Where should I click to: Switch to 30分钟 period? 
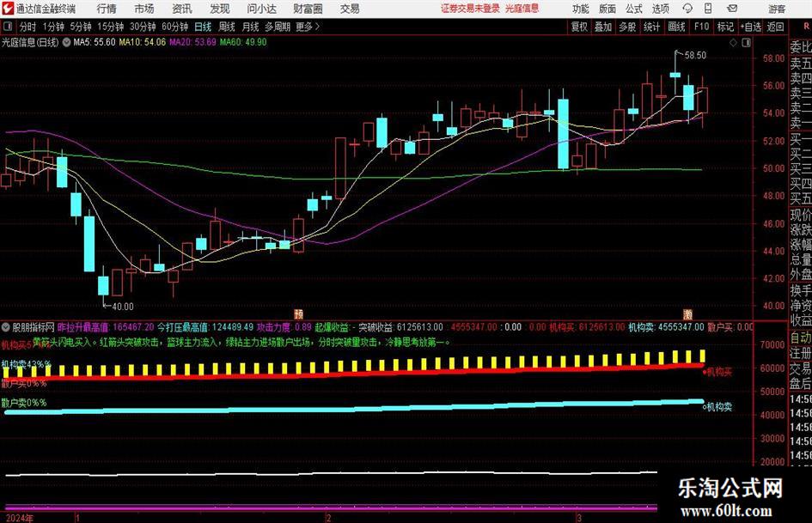[x=143, y=27]
